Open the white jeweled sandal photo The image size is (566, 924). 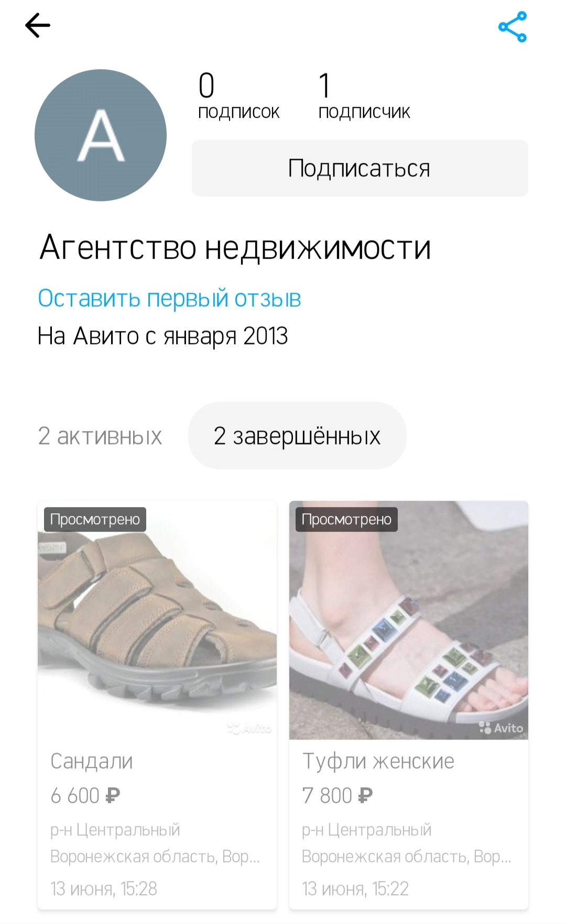(409, 620)
